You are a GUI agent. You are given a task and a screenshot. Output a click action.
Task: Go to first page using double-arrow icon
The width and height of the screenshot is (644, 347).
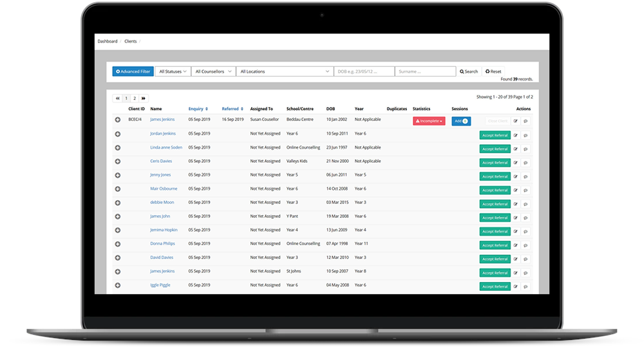coord(118,98)
